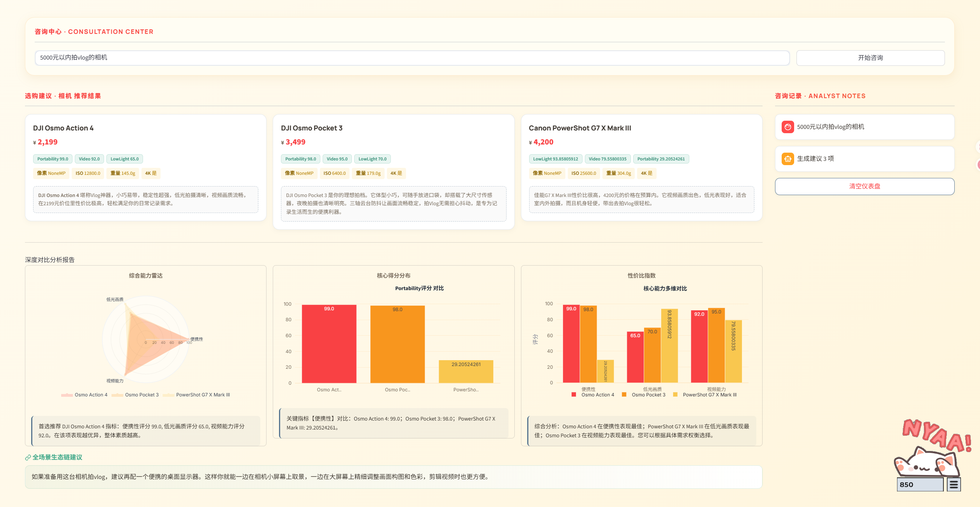980x507 pixels.
Task: Click the ¥4,200 price
Action: pos(541,142)
